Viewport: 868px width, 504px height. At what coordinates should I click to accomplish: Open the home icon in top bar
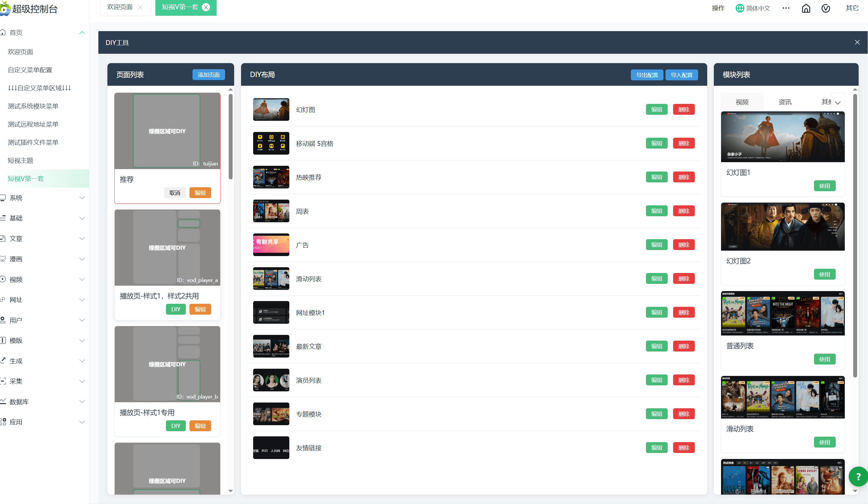[806, 8]
